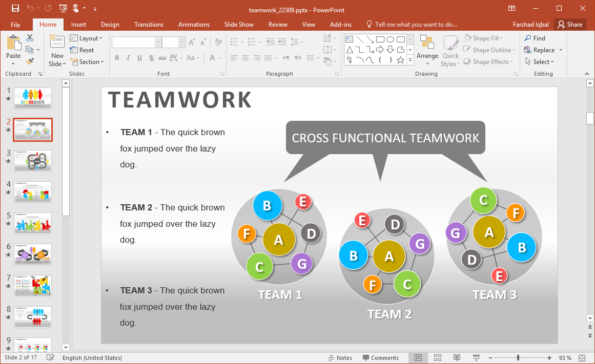Click the zoom slider handle
The image size is (595, 364).
pos(518,358)
